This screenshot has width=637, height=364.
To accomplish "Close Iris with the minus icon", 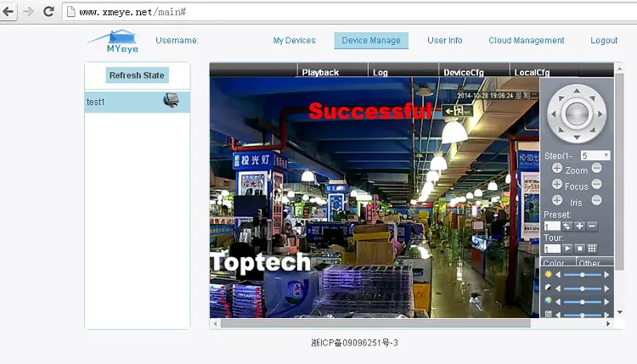I will point(596,200).
